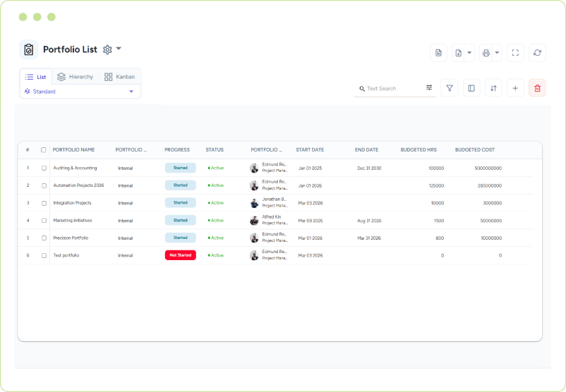566x392 pixels.
Task: Check the Precision Portfolio row checkbox
Action: pos(44,238)
